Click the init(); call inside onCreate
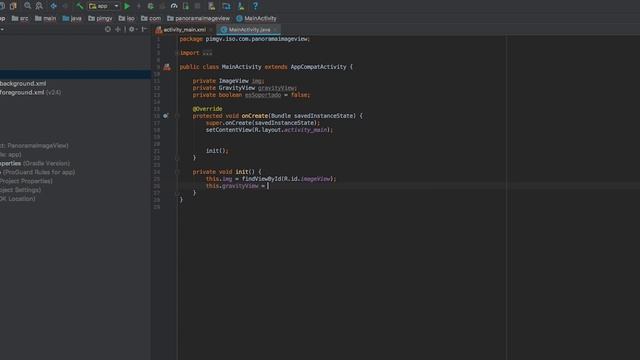The height and width of the screenshot is (360, 640). [x=217, y=151]
